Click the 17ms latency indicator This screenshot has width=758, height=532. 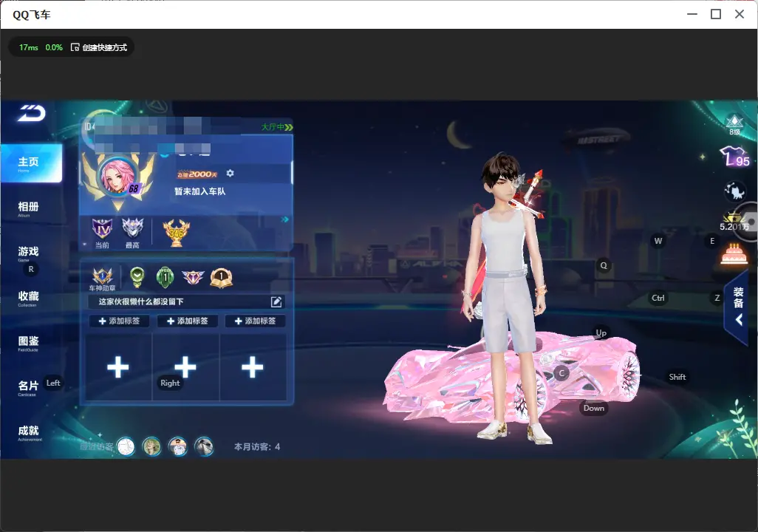click(29, 47)
